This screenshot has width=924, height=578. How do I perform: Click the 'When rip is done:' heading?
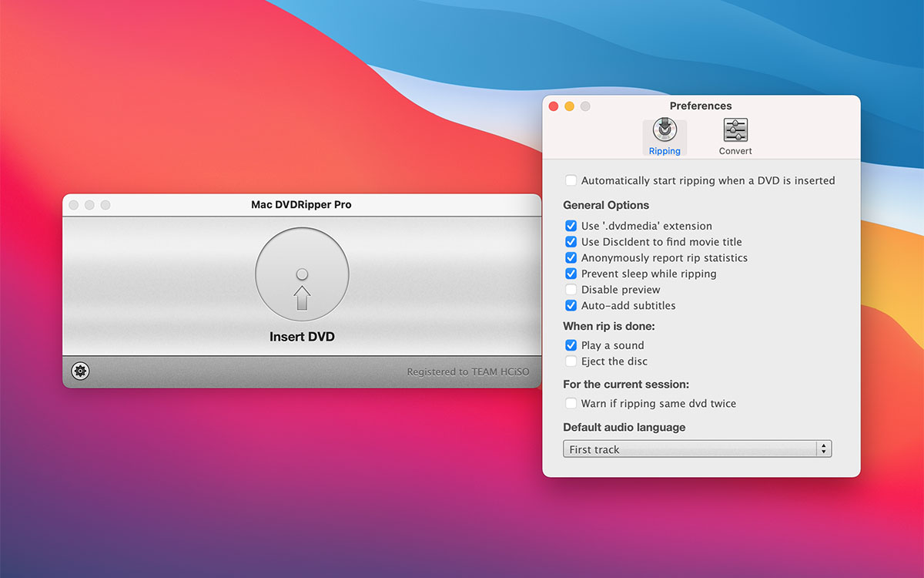[x=609, y=326]
